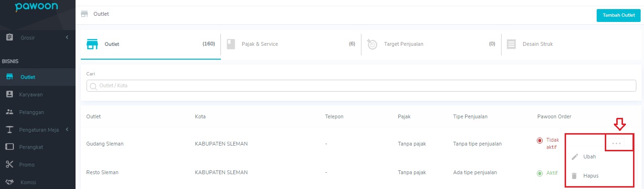644x189 pixels.
Task: Click the Outlet header store icon
Action: coord(85,14)
